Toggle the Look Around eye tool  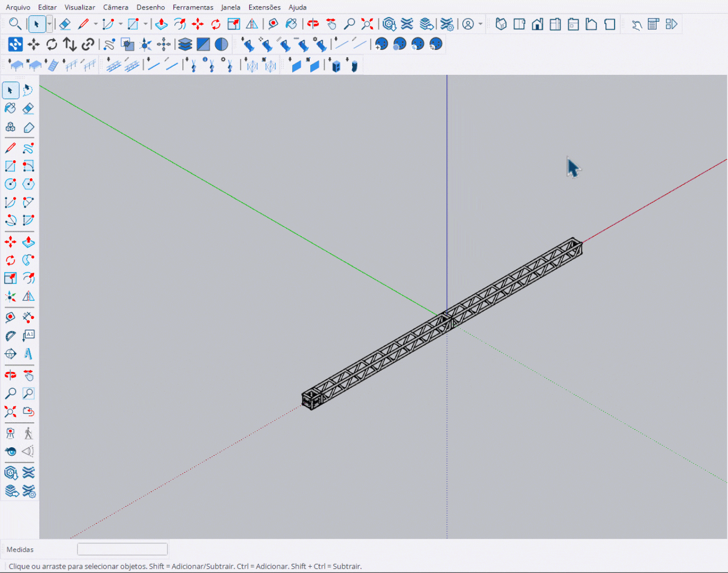(x=10, y=452)
